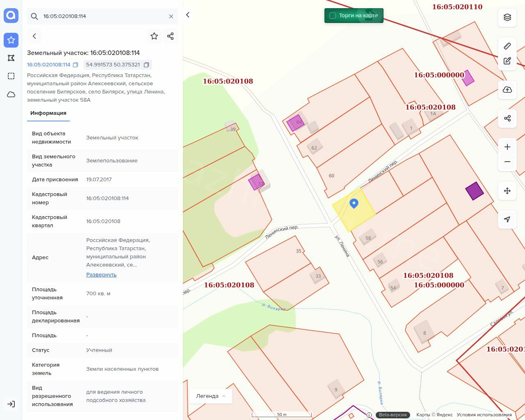Open Favorites section in left sidebar
The height and width of the screenshot is (420, 525).
tap(11, 40)
